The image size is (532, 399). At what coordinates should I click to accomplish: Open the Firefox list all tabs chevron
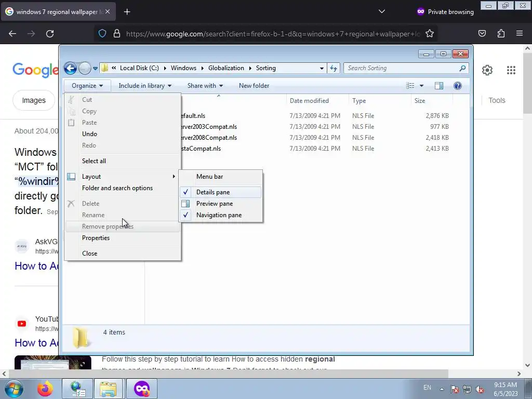382,11
